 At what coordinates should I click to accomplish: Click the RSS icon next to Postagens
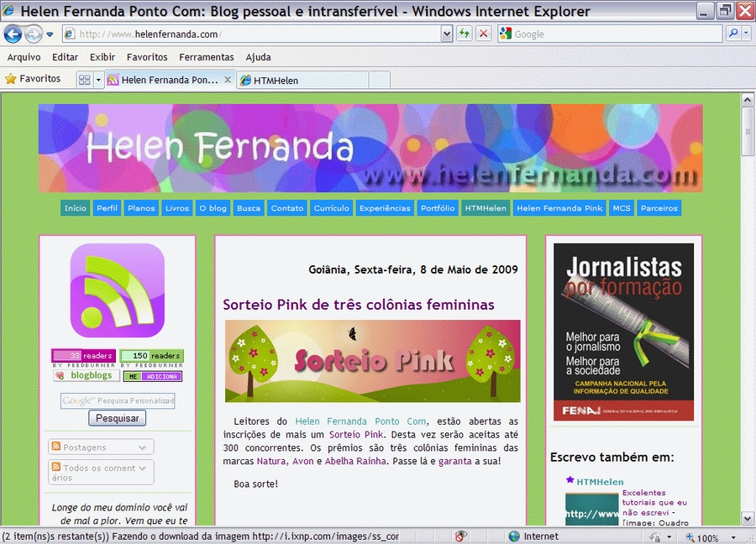point(57,447)
